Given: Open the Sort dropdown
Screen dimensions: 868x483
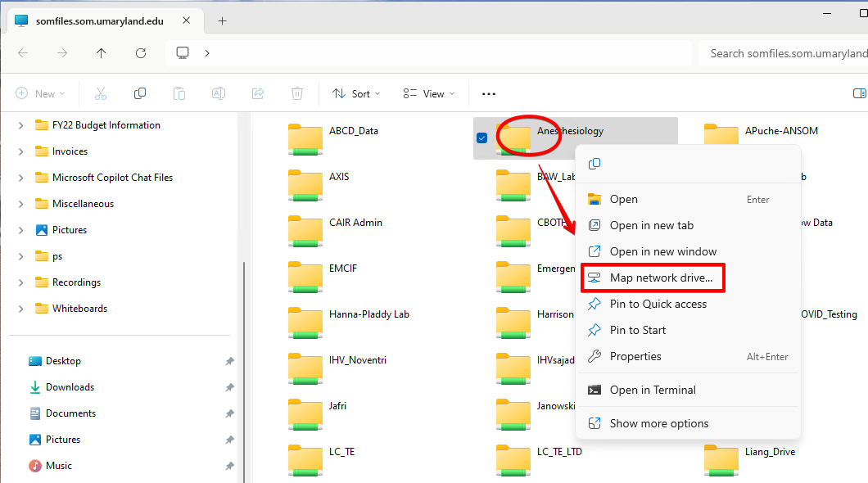Looking at the screenshot, I should tap(356, 93).
